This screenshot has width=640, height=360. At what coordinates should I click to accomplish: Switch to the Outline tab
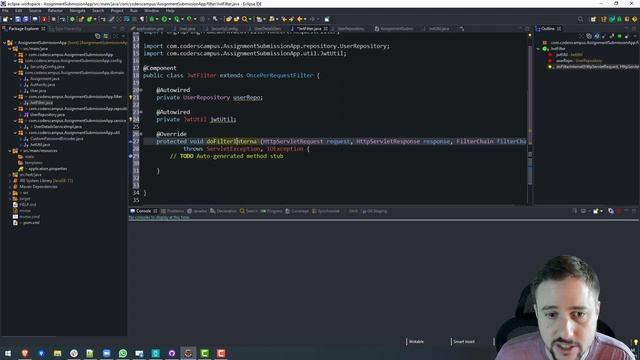click(x=548, y=29)
